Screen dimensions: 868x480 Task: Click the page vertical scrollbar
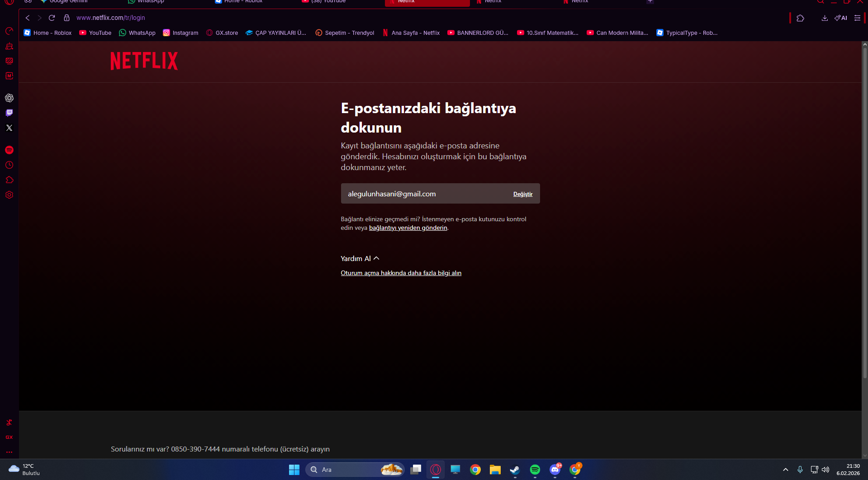(x=865, y=213)
